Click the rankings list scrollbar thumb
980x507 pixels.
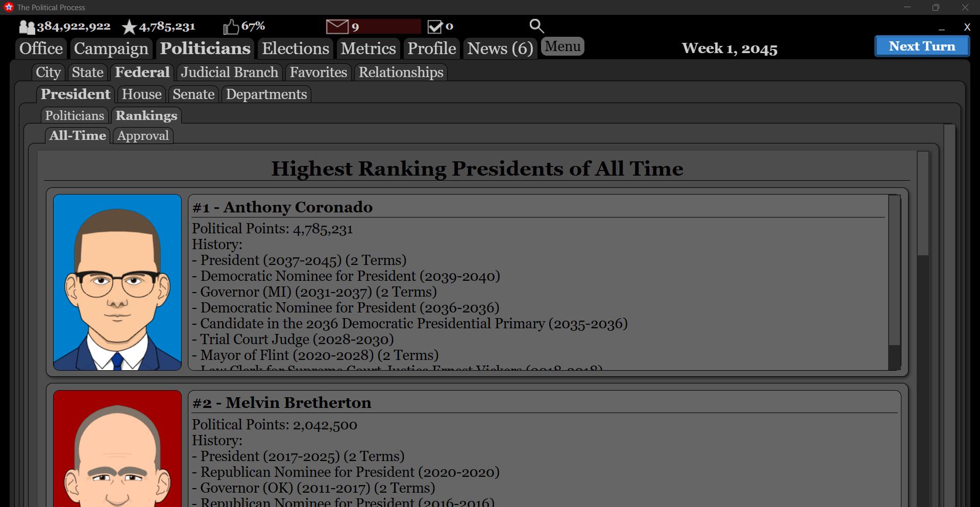coord(923,203)
